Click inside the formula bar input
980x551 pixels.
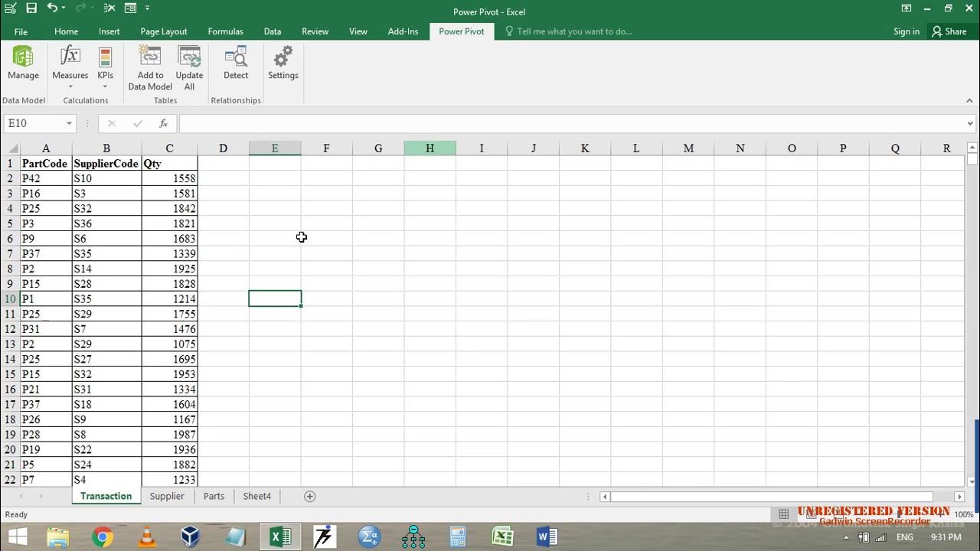point(570,123)
